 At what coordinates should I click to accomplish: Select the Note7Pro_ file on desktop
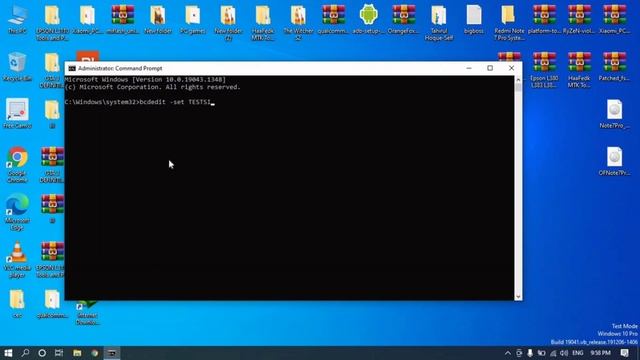point(614,114)
